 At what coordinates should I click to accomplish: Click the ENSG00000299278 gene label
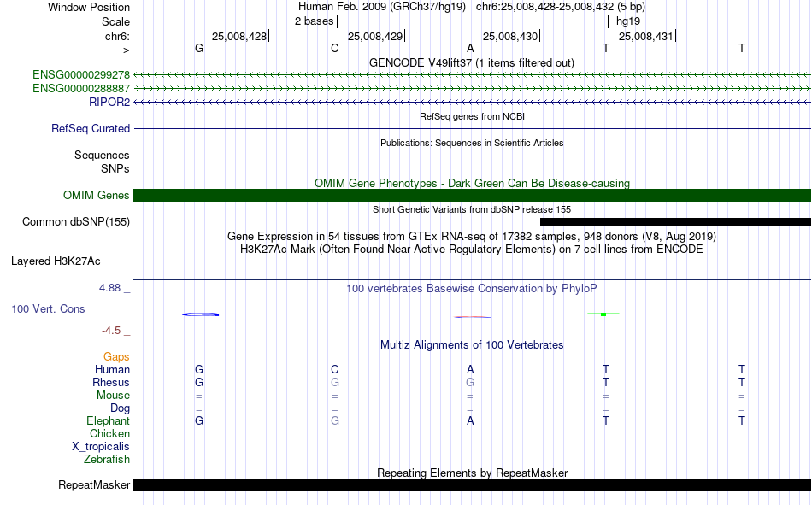[81, 74]
